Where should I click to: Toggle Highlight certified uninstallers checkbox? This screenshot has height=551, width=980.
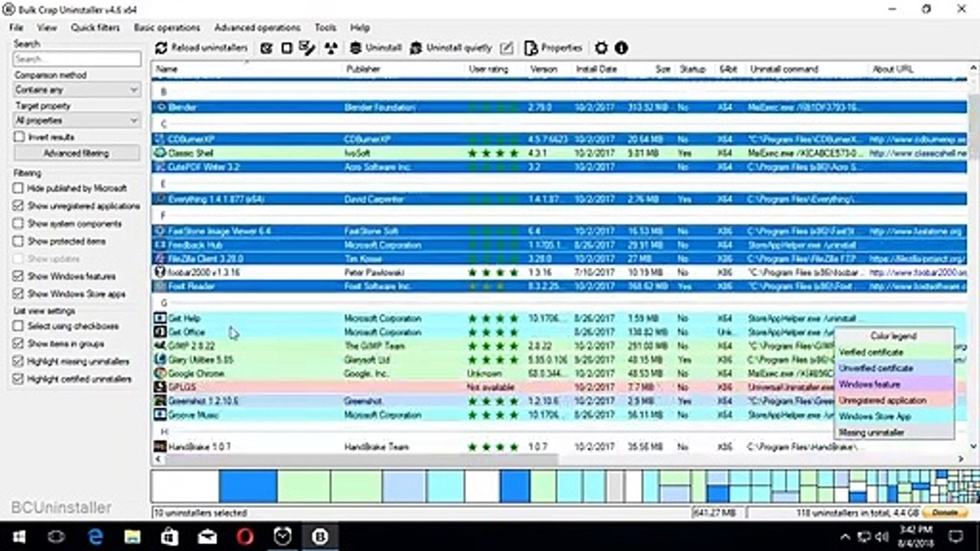pyautogui.click(x=18, y=379)
